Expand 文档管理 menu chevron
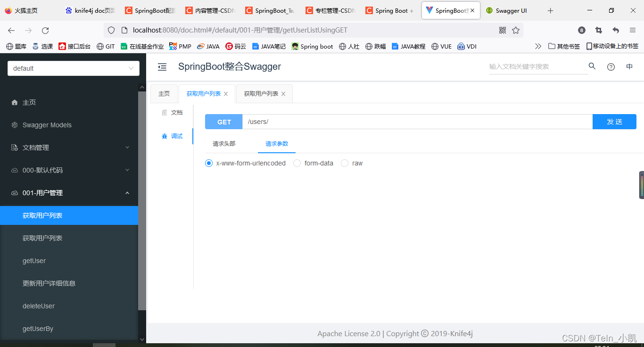 point(127,148)
